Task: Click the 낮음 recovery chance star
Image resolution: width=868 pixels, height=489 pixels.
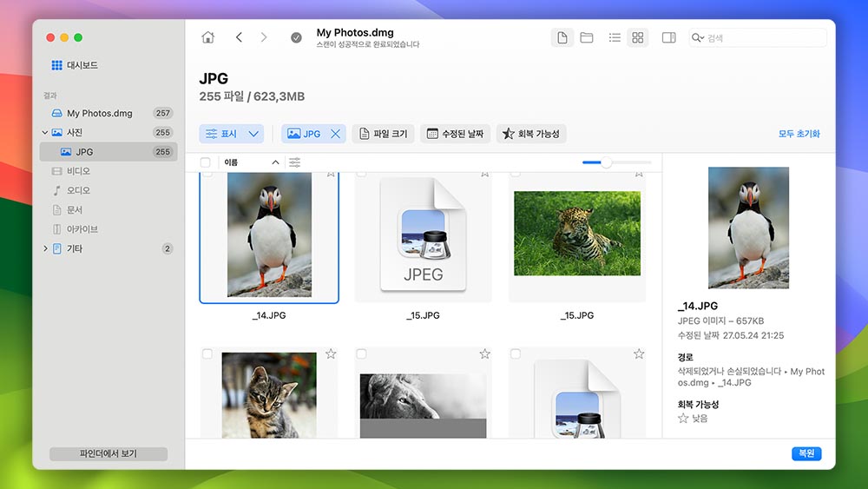Action: 683,418
